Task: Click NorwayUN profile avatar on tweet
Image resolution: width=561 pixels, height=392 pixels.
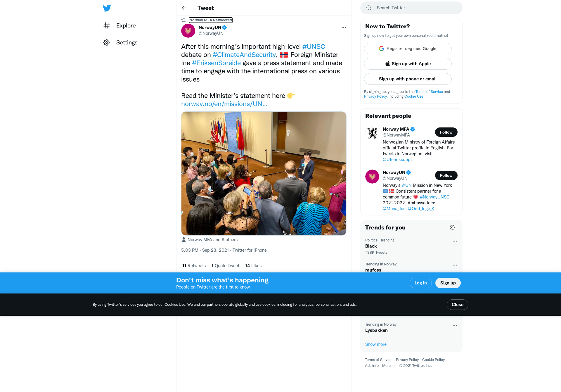Action: coord(188,31)
